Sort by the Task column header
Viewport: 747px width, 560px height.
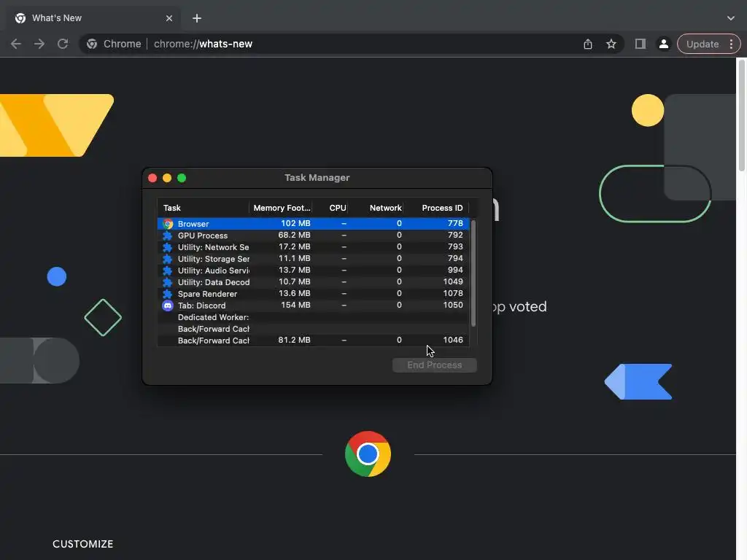(204, 208)
